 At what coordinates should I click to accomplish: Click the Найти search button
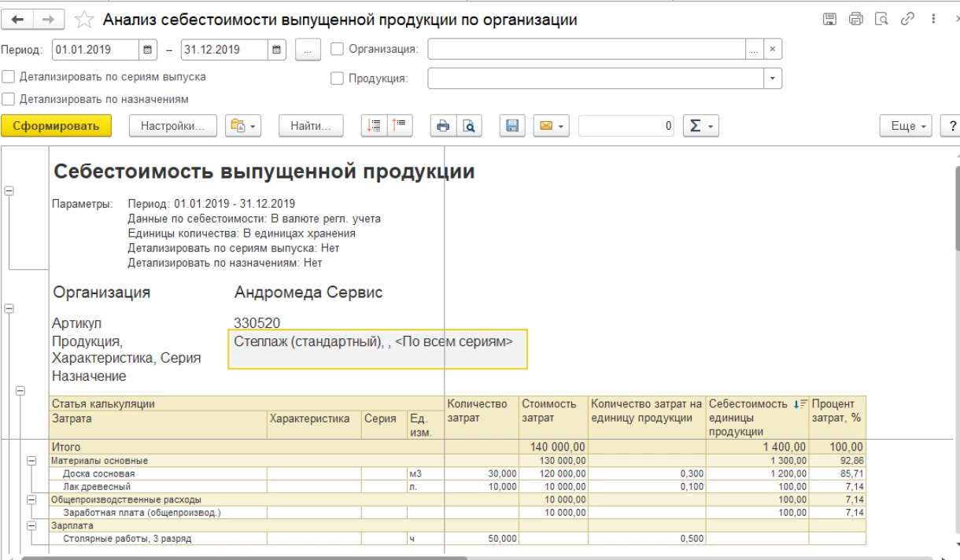coord(310,126)
